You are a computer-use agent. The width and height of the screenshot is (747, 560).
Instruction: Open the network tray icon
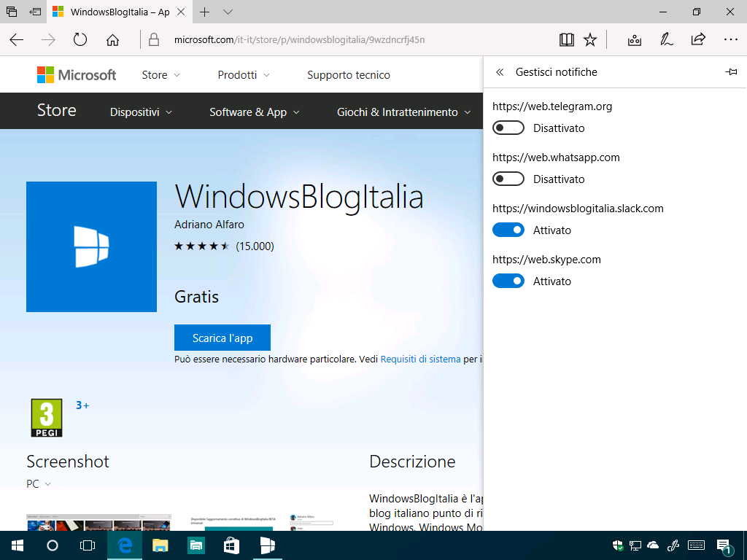(x=635, y=545)
